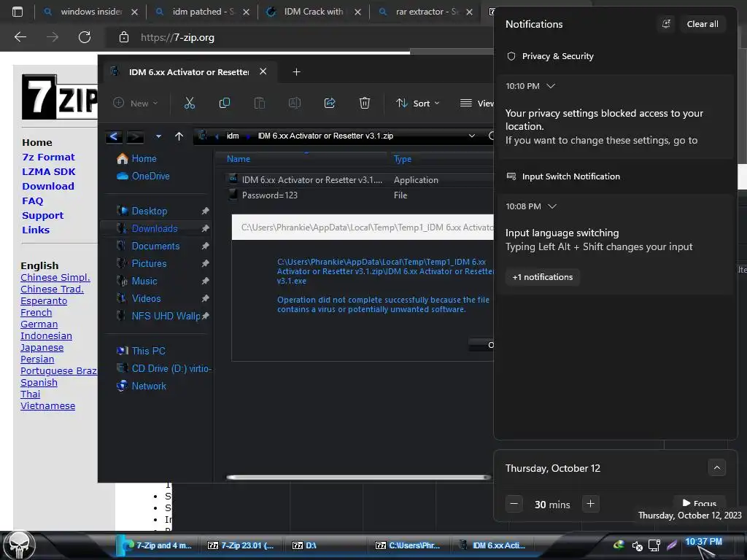Click the +1 notifications button

point(543,277)
